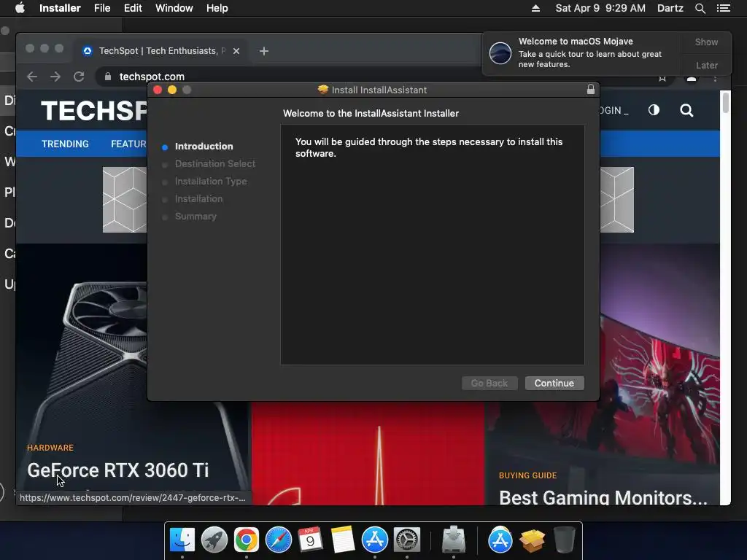Click the date and time in menu bar
This screenshot has height=560, width=747.
click(x=600, y=8)
